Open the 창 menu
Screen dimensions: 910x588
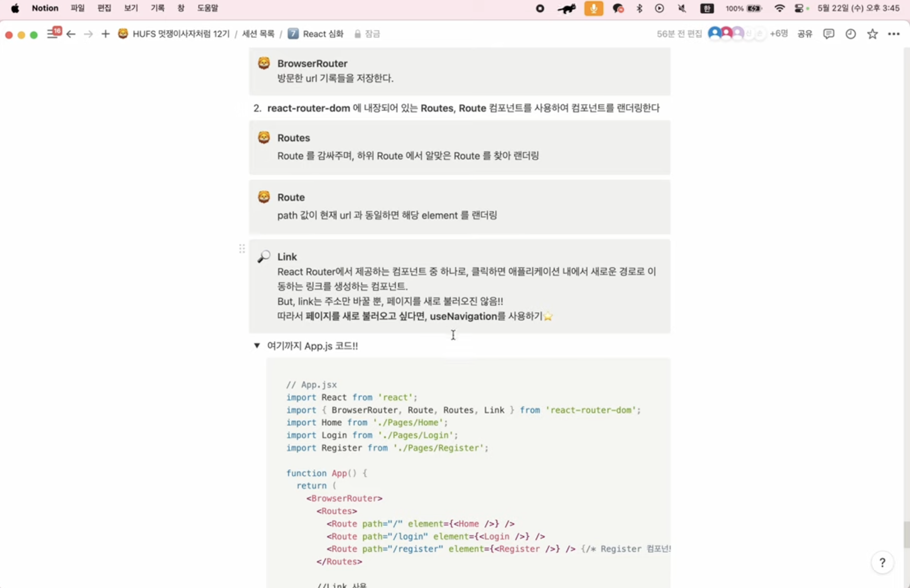[x=181, y=8]
